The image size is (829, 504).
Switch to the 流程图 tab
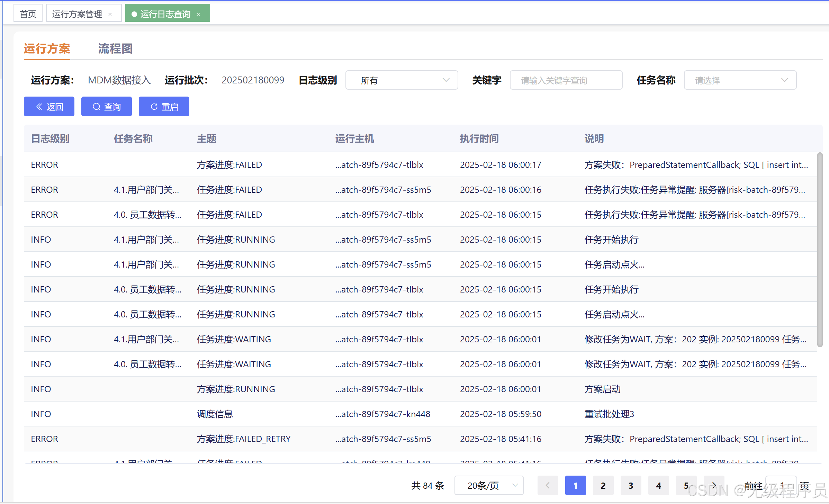point(115,49)
